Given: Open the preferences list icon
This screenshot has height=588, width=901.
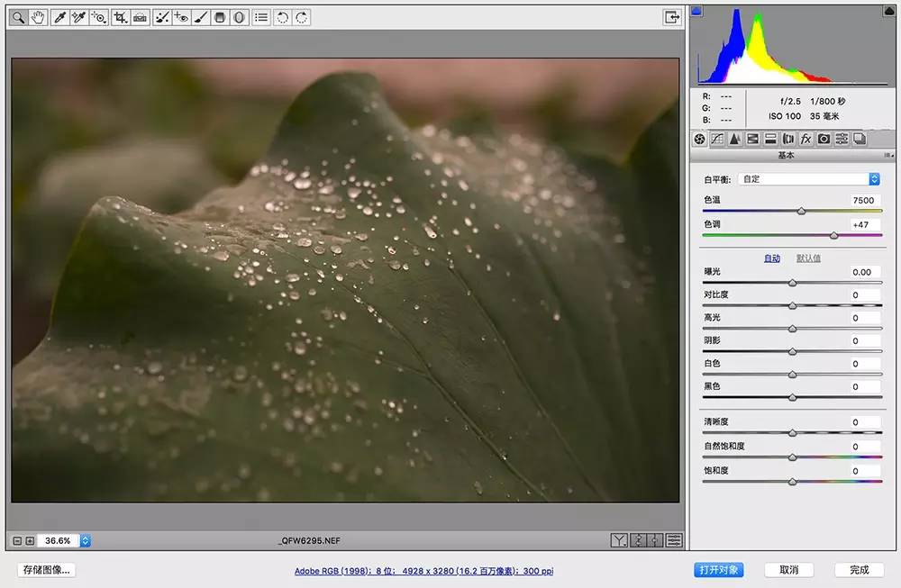Looking at the screenshot, I should pyautogui.click(x=261, y=17).
